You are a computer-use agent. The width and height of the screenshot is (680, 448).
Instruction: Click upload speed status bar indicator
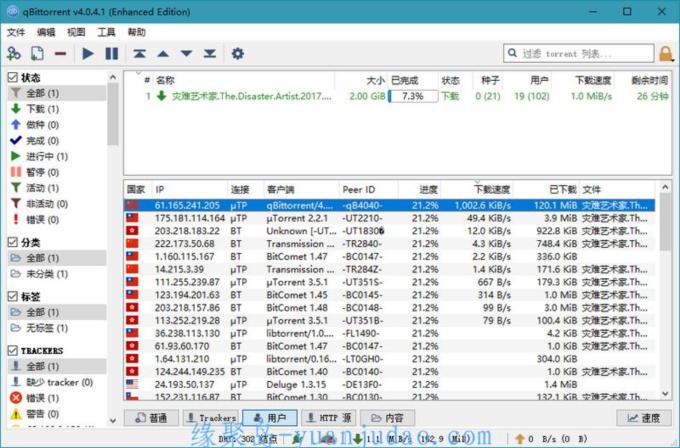click(x=551, y=438)
